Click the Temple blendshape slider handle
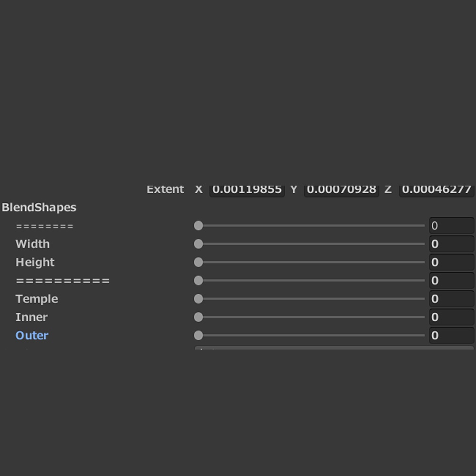The height and width of the screenshot is (476, 476). click(x=198, y=299)
